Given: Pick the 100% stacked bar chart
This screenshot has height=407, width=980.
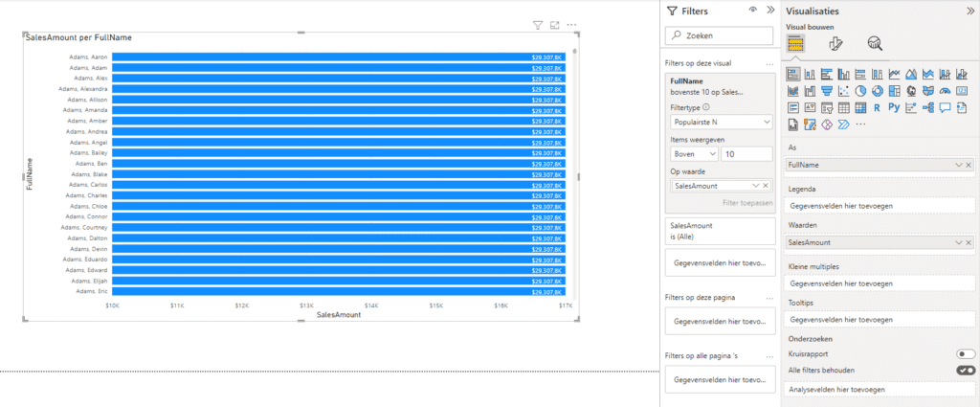Looking at the screenshot, I should pyautogui.click(x=860, y=74).
